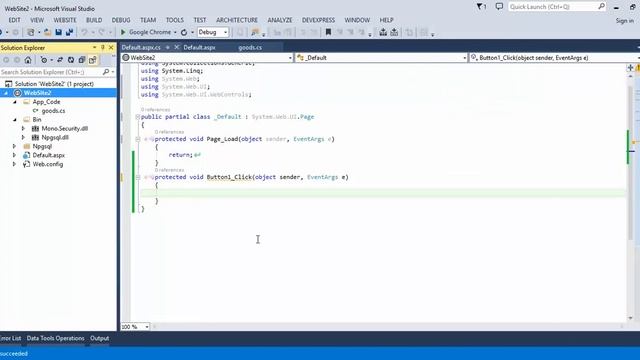Expand the Web.config node
The height and width of the screenshot is (360, 640).
15,164
